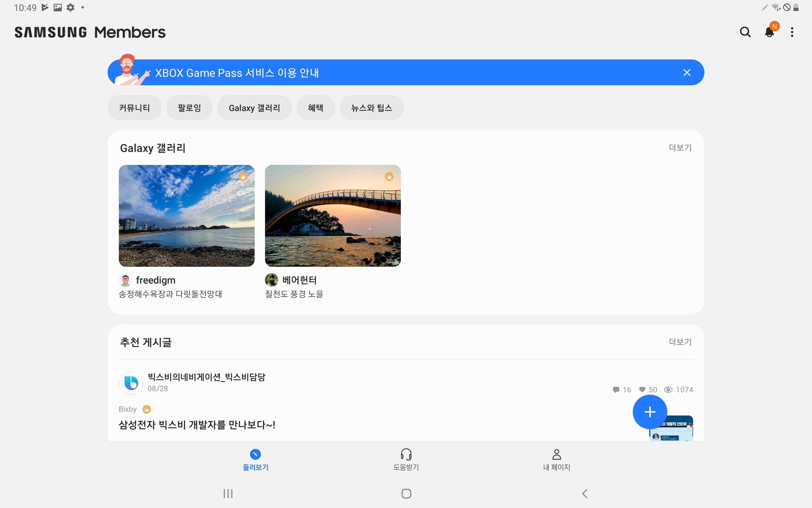This screenshot has height=508, width=812.
Task: Open the Galaxy 갤러리 chip
Action: (x=254, y=108)
